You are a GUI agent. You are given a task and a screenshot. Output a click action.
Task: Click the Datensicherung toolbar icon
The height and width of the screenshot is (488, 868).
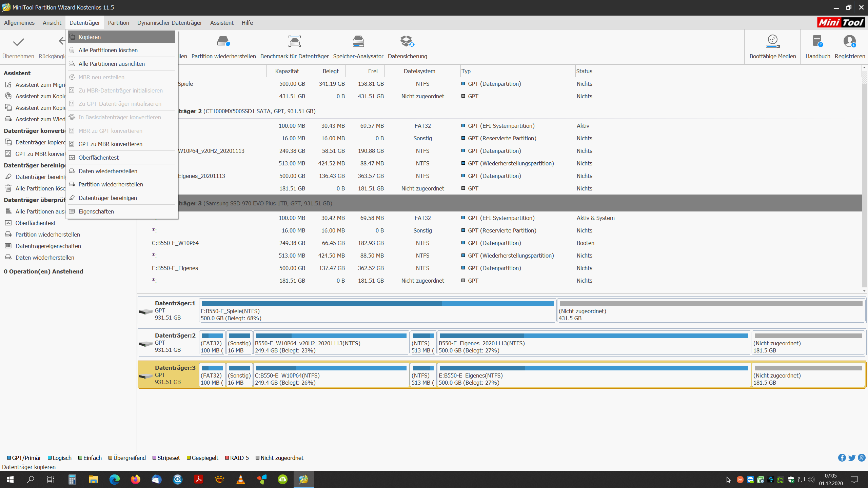[x=407, y=42]
